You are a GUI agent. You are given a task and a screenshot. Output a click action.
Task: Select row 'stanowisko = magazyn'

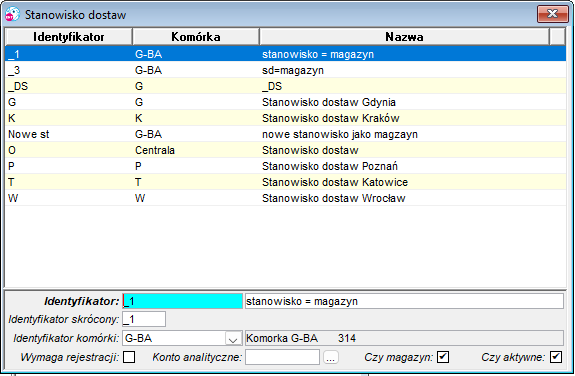(286, 54)
